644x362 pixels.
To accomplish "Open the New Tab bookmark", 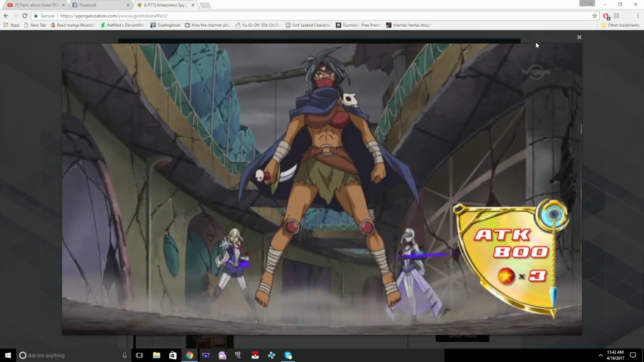I will (x=35, y=25).
